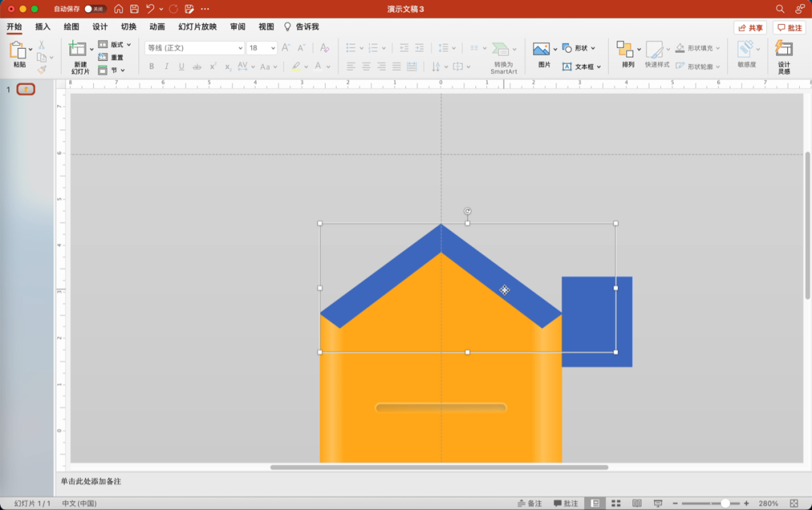Click the 粘贴 paste button

point(18,54)
